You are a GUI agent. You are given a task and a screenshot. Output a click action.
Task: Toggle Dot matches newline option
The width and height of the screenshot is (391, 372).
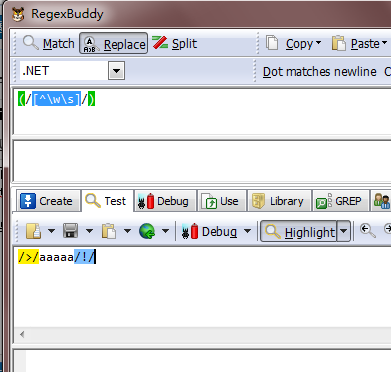319,72
